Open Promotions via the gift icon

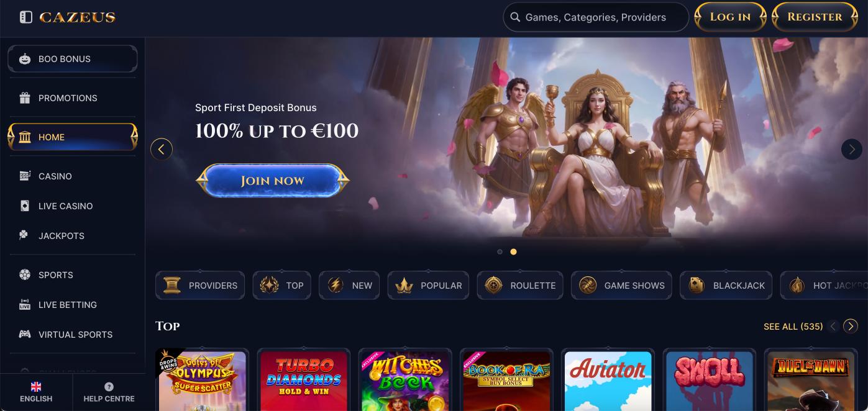[25, 98]
